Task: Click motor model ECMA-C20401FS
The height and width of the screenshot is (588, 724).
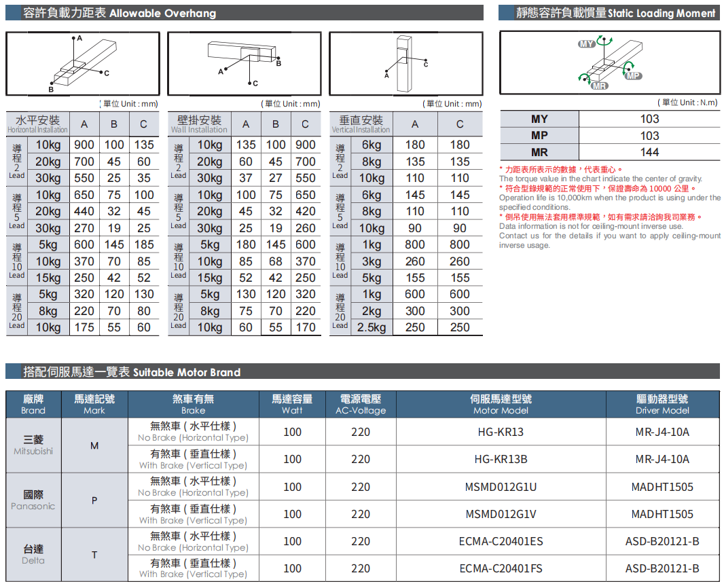Action: 501,568
